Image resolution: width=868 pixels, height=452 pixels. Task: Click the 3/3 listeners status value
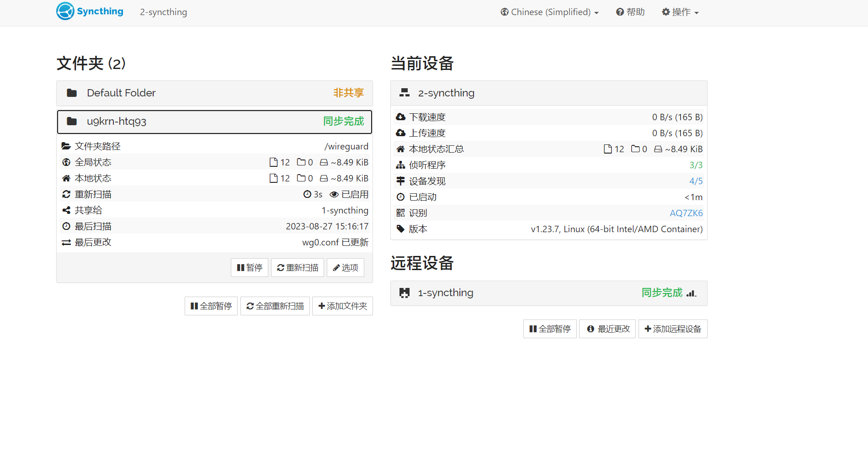tap(696, 165)
